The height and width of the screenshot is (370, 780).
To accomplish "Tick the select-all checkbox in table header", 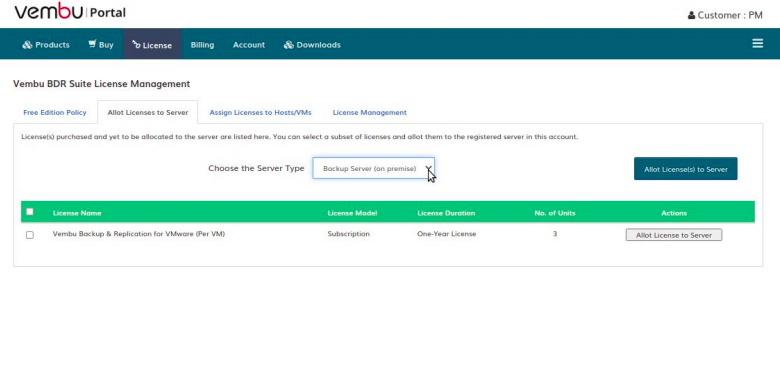I will [30, 212].
